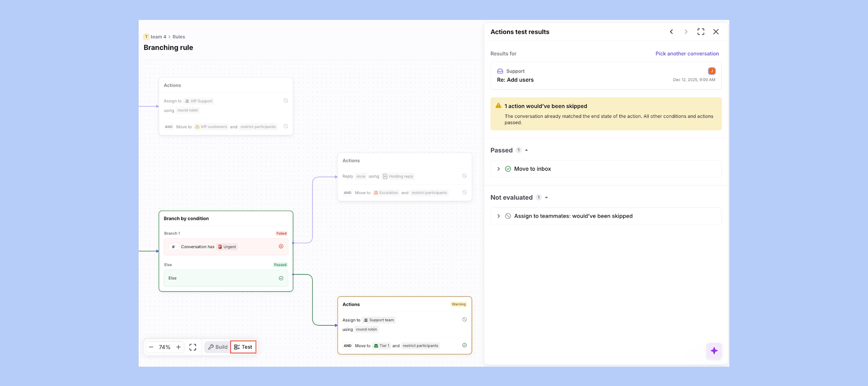
Task: Click the back chevron in the results header
Action: coord(671,31)
